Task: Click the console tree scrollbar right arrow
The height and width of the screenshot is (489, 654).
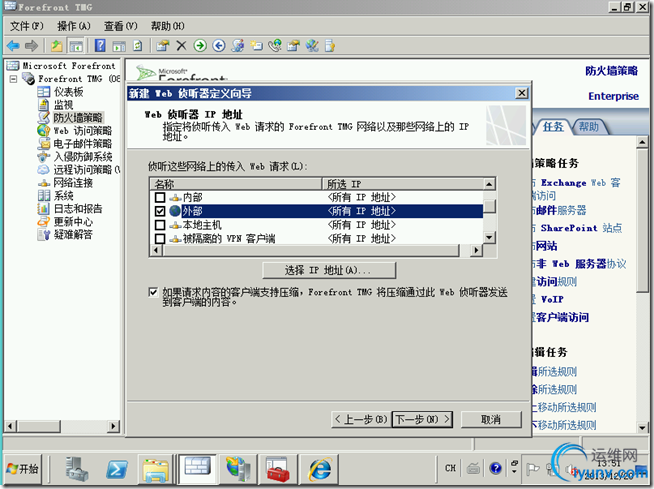Action: 113,426
